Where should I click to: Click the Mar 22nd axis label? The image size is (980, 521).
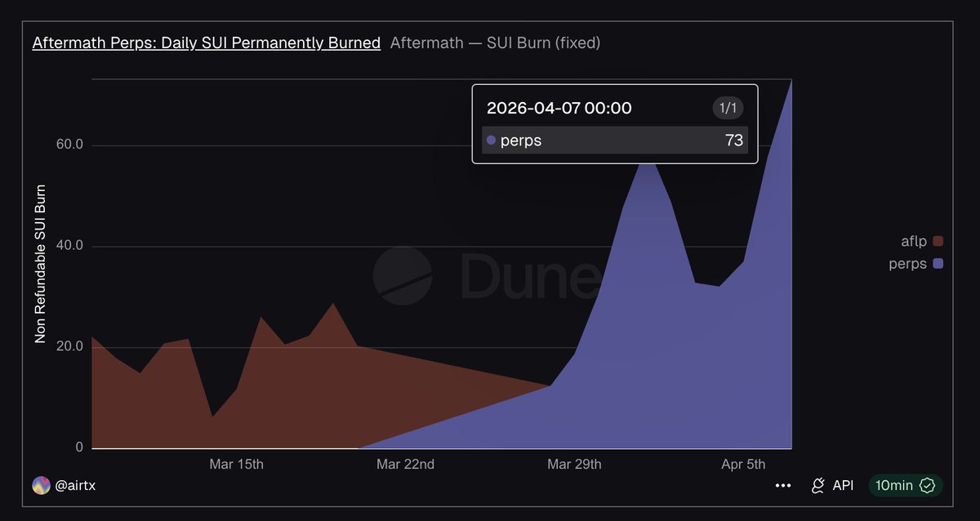click(x=406, y=465)
